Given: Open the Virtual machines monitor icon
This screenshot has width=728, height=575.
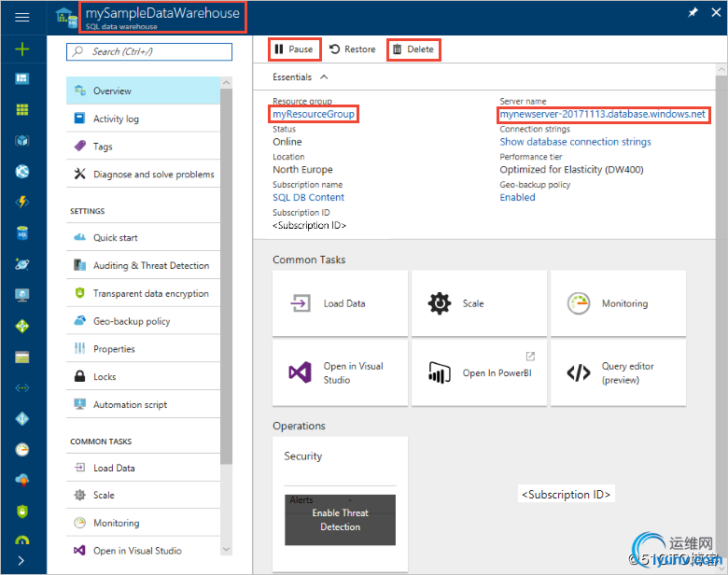Looking at the screenshot, I should click(21, 295).
